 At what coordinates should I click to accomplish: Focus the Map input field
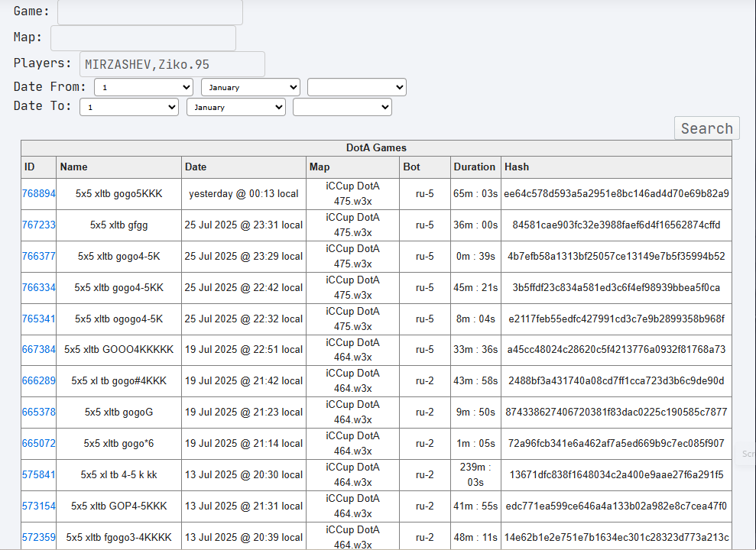[x=143, y=38]
